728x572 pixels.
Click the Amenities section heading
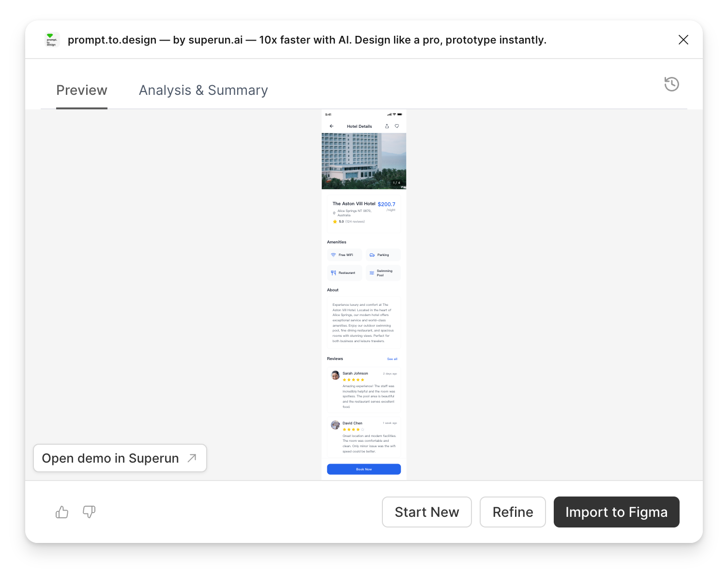point(336,242)
